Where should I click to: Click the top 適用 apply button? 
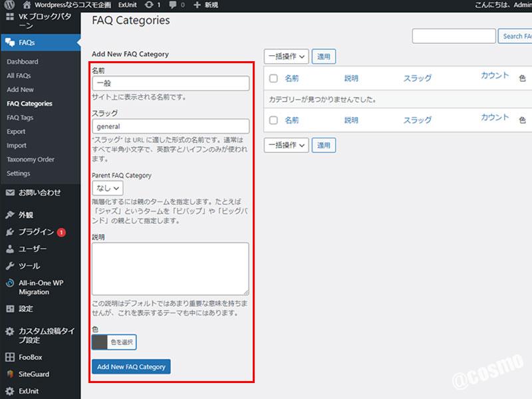click(323, 57)
